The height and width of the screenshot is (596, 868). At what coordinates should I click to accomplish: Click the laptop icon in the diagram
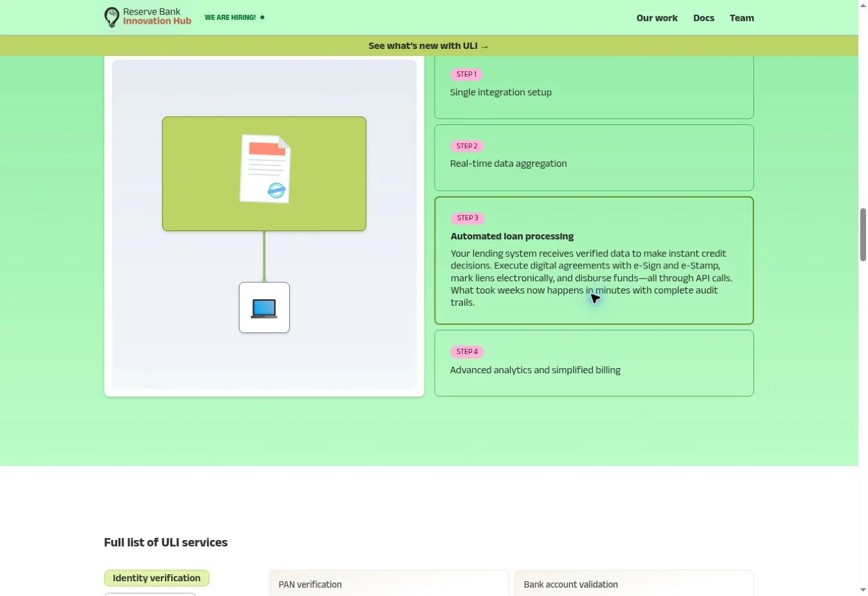tap(264, 308)
